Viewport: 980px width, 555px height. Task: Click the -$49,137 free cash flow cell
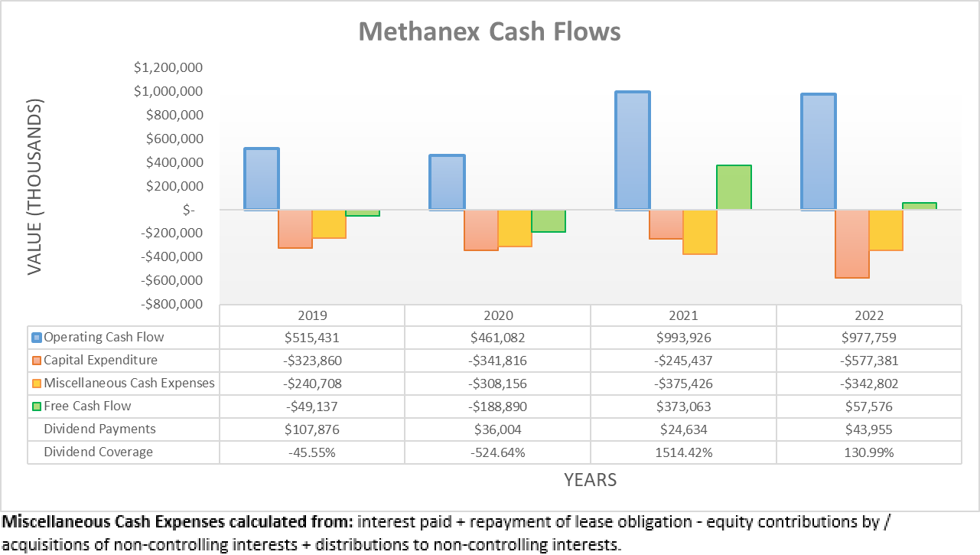point(312,406)
